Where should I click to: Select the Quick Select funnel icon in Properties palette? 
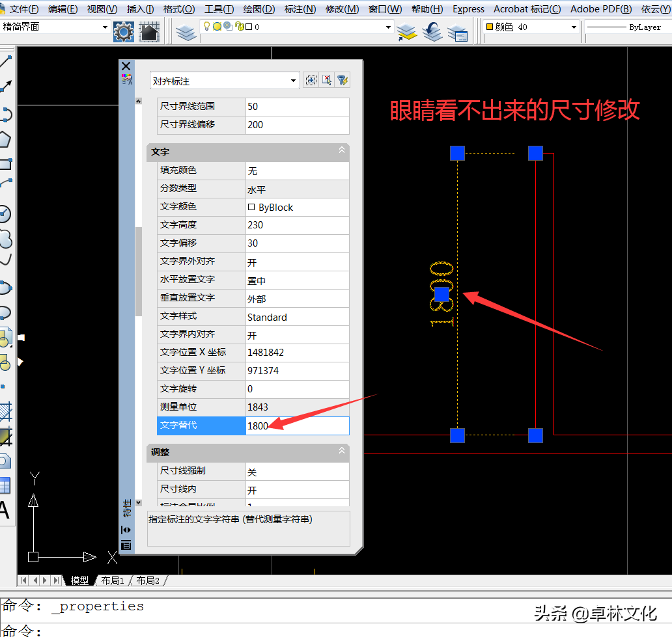(x=343, y=79)
